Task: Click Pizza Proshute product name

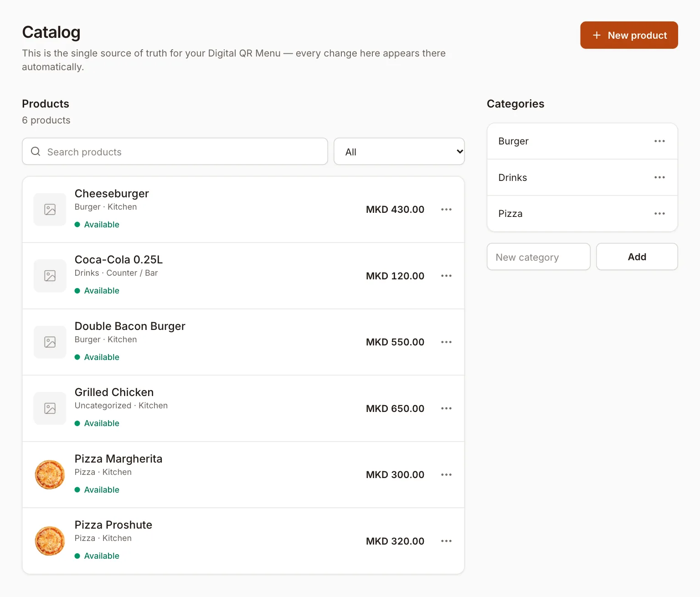Action: pos(113,525)
